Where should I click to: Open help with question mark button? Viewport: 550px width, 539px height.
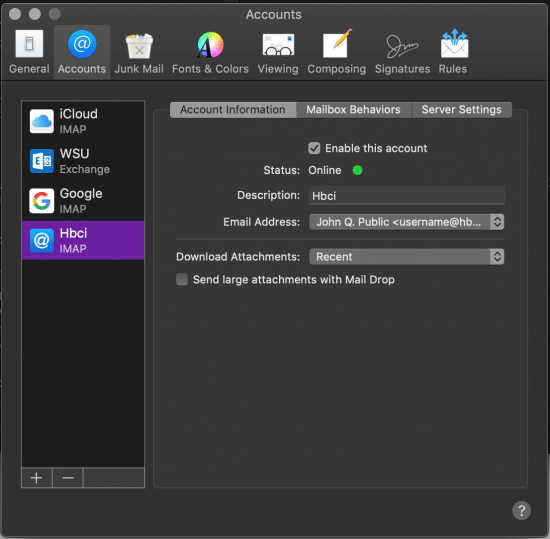[521, 510]
